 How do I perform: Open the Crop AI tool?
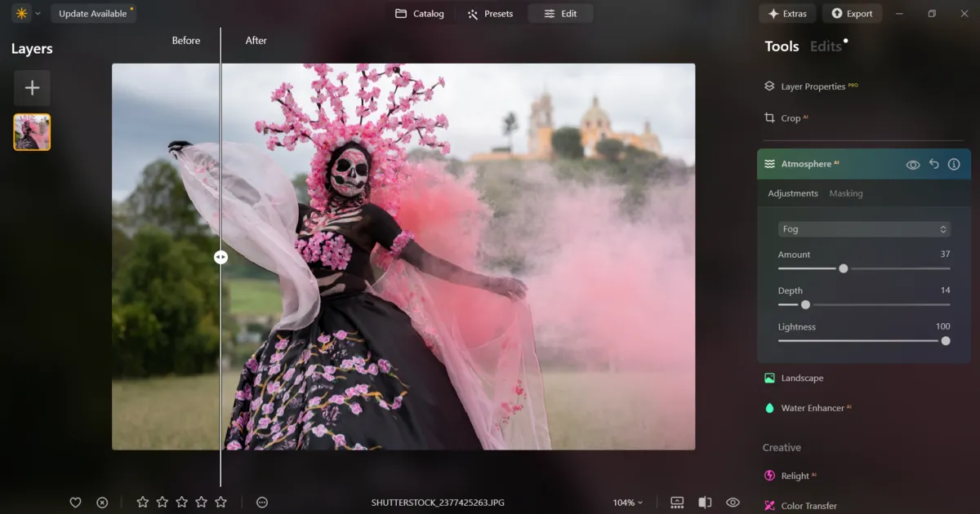coord(791,117)
